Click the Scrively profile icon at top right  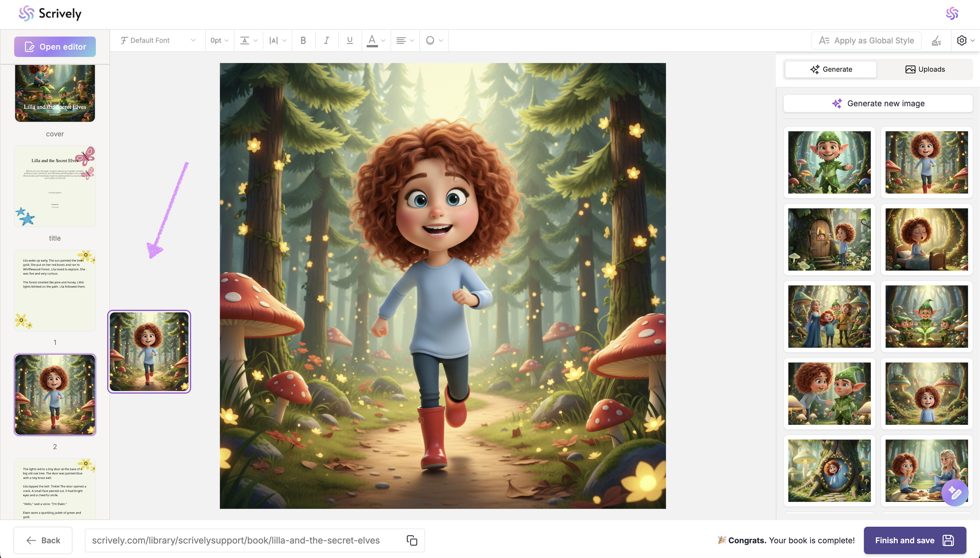click(952, 14)
